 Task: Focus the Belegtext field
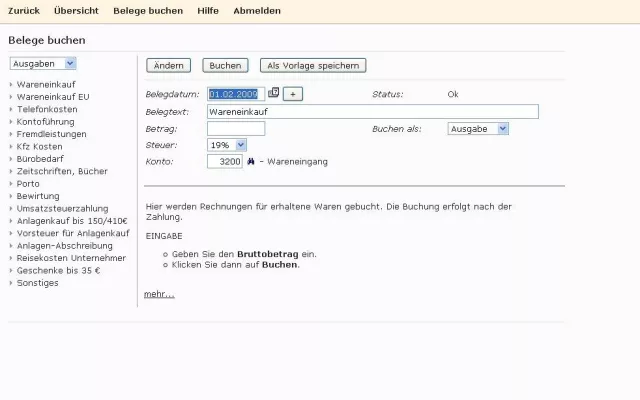[x=372, y=111]
